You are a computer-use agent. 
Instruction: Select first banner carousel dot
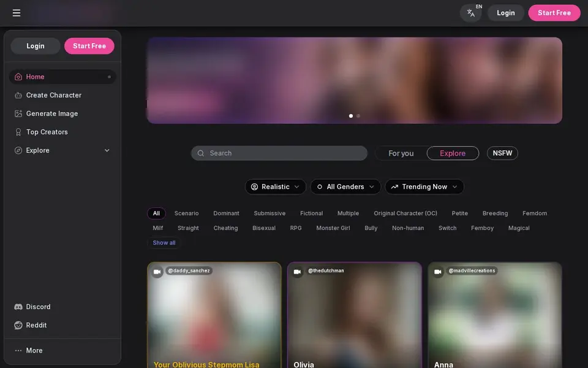[x=350, y=116]
